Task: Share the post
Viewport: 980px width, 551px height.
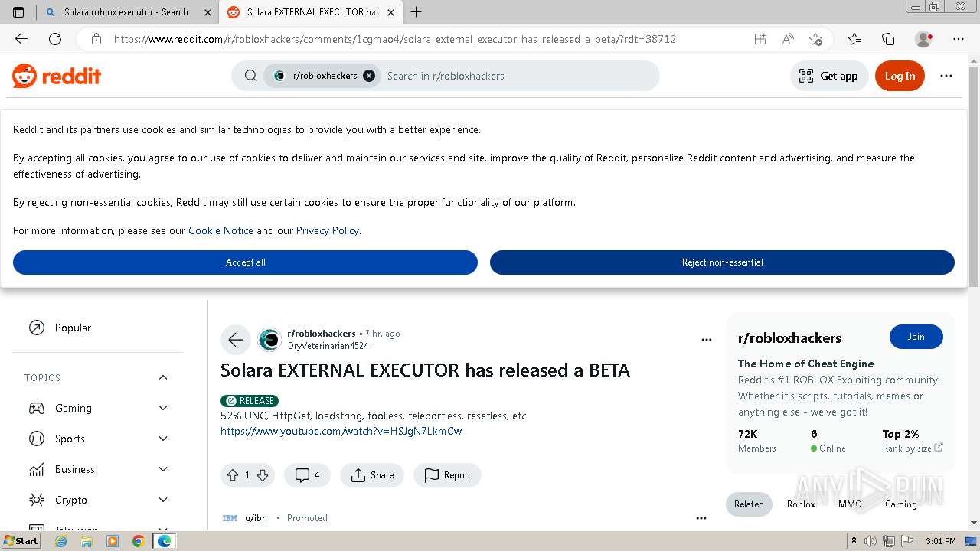Action: pyautogui.click(x=372, y=475)
